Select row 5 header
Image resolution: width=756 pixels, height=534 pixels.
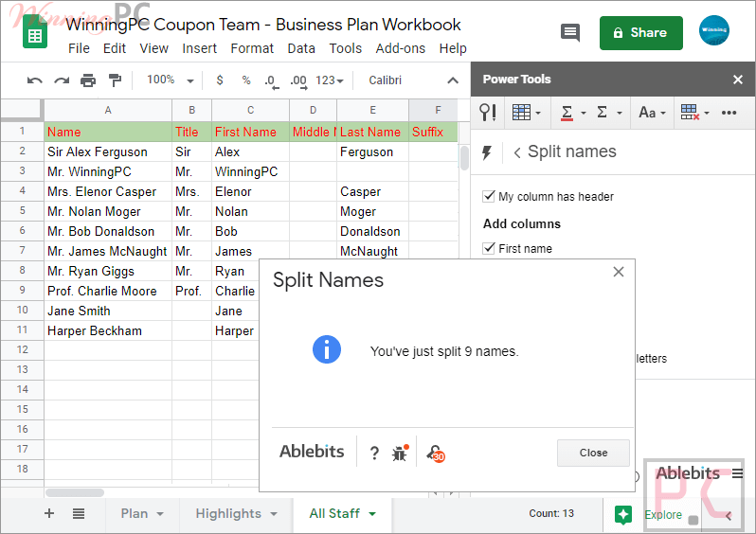(22, 211)
